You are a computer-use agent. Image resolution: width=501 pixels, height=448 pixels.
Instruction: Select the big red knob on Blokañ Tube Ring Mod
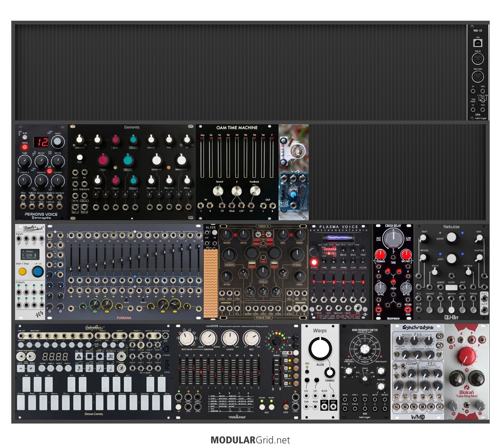pyautogui.click(x=467, y=356)
